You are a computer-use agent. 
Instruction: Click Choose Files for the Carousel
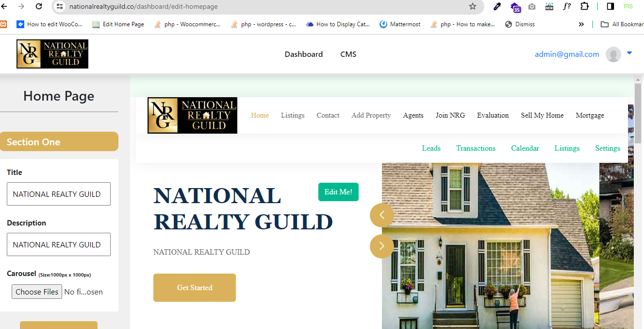coord(37,292)
